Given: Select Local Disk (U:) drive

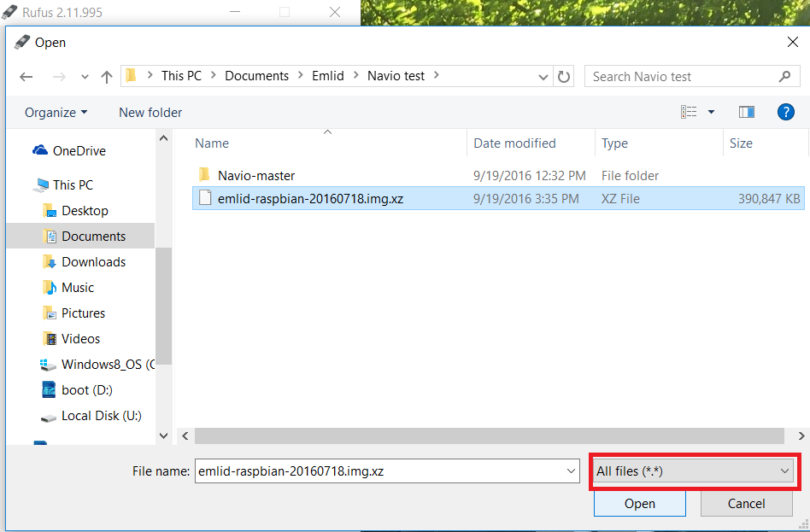Looking at the screenshot, I should coord(101,416).
